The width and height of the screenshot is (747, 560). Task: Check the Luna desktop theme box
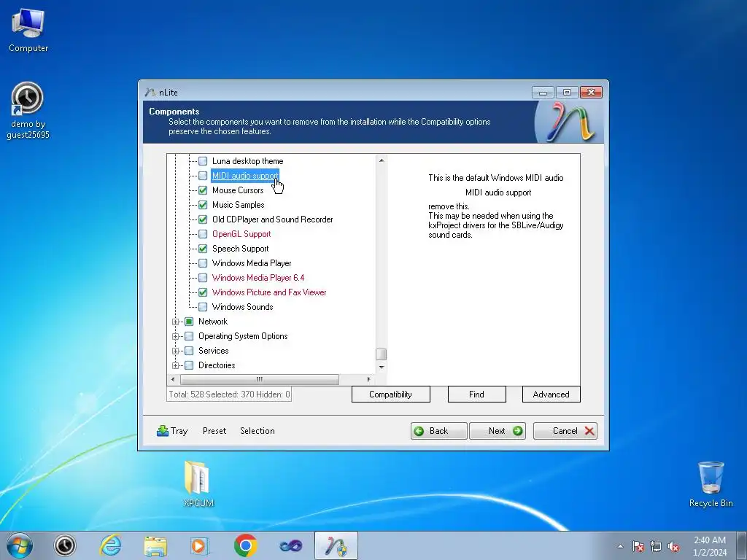coord(203,161)
